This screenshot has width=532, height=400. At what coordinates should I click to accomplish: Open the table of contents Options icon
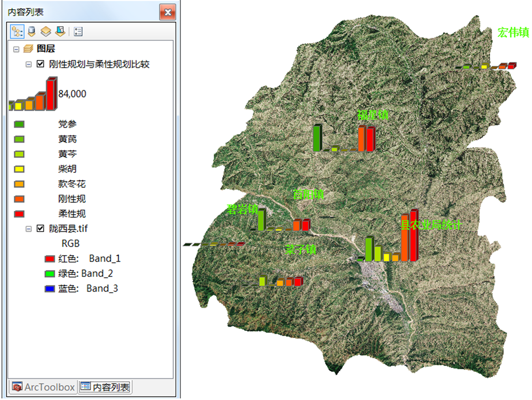pyautogui.click(x=78, y=32)
